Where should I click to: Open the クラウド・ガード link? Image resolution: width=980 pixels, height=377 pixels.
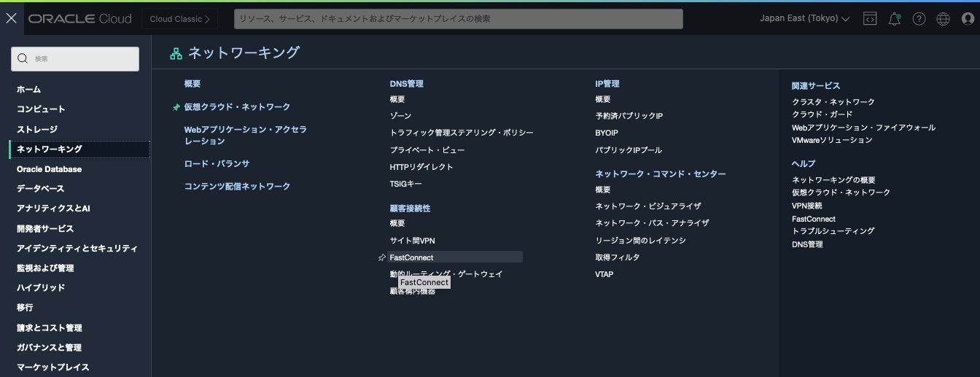(x=822, y=114)
